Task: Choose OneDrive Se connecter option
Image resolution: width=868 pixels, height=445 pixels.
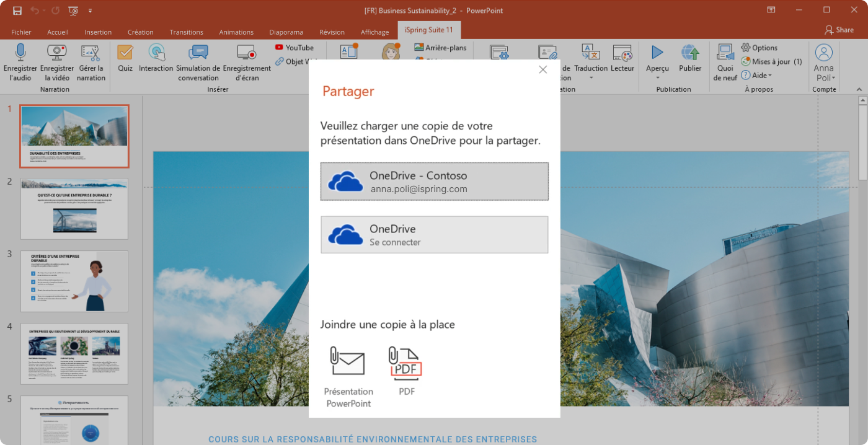Action: click(x=434, y=235)
